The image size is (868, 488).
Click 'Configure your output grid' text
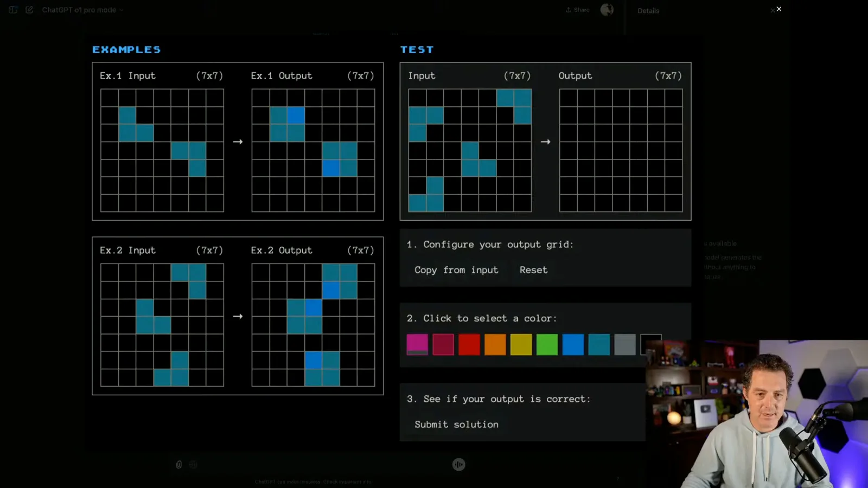tap(498, 245)
